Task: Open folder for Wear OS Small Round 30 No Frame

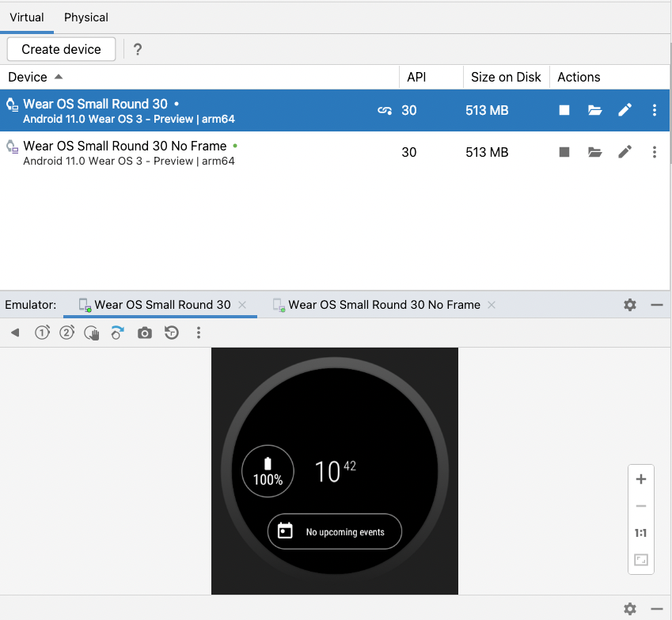Action: coord(595,152)
